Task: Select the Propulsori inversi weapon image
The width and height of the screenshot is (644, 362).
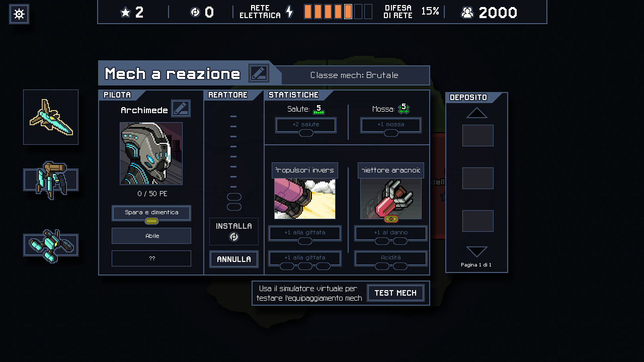Action: (x=305, y=199)
